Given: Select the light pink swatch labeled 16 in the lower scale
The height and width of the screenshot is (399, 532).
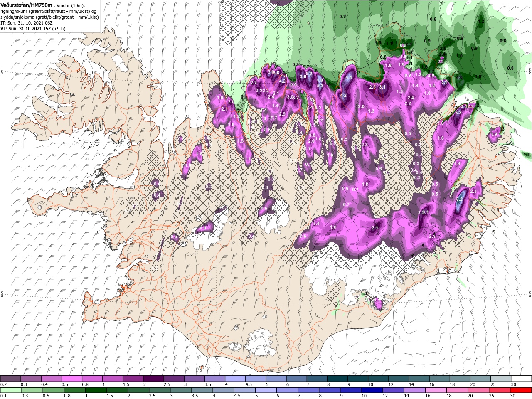Looking at the screenshot, I should point(436,390).
